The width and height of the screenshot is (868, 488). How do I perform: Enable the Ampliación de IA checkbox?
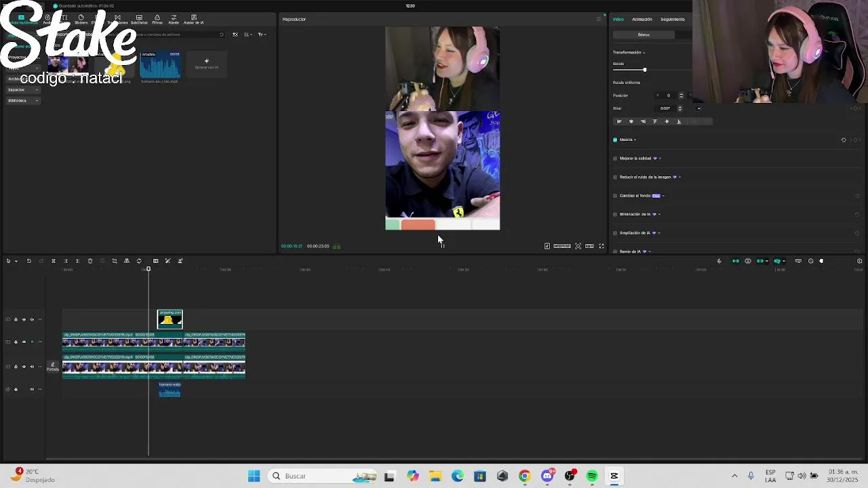click(615, 233)
